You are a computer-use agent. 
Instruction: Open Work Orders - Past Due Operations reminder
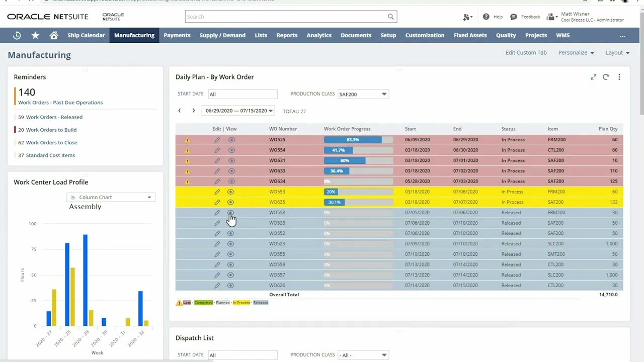(x=60, y=103)
